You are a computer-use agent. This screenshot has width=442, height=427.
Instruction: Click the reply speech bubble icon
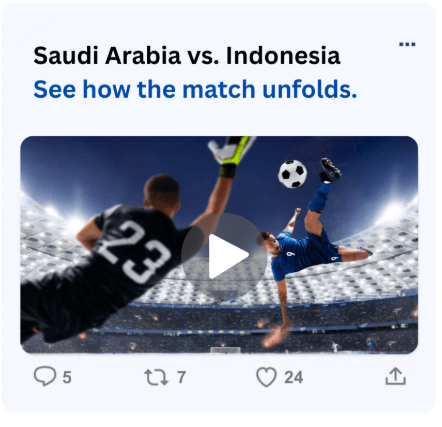(45, 376)
